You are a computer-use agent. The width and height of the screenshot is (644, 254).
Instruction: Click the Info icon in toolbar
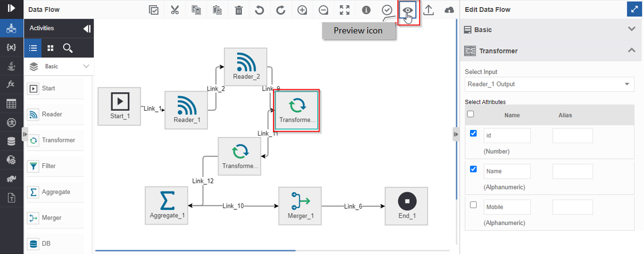pos(366,10)
